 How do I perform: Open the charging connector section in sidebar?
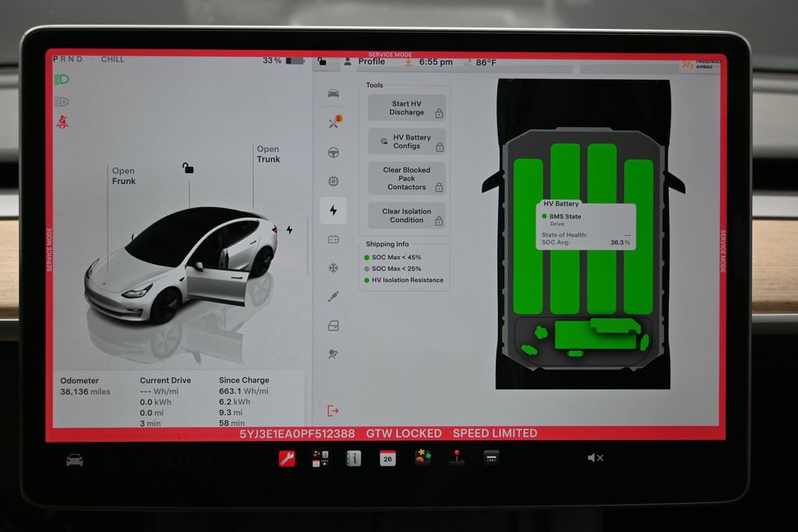pyautogui.click(x=334, y=297)
